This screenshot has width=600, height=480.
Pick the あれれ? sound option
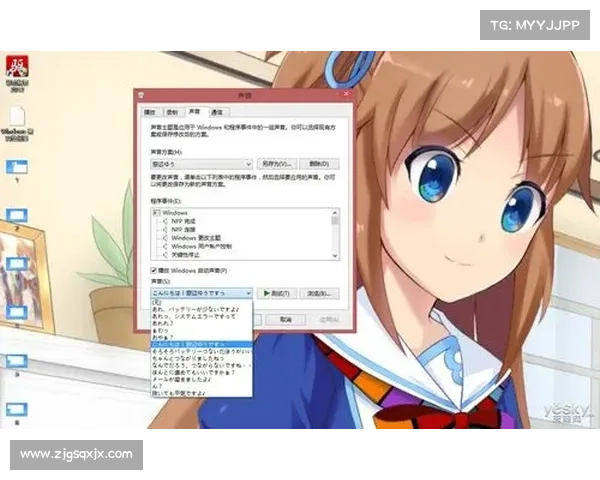[201, 323]
